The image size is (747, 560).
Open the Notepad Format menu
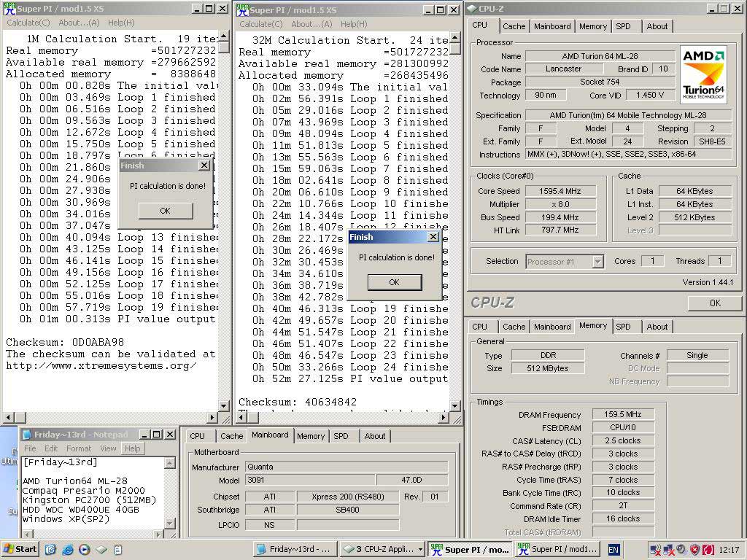pos(79,448)
